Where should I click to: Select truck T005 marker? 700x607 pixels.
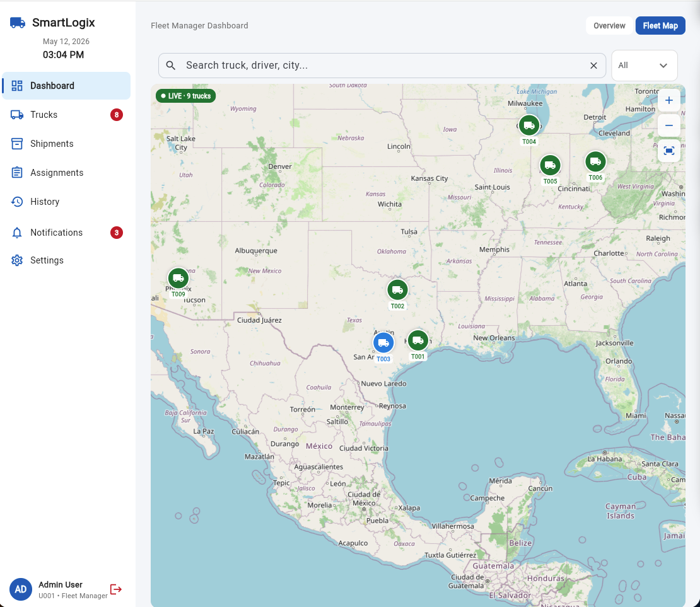550,165
